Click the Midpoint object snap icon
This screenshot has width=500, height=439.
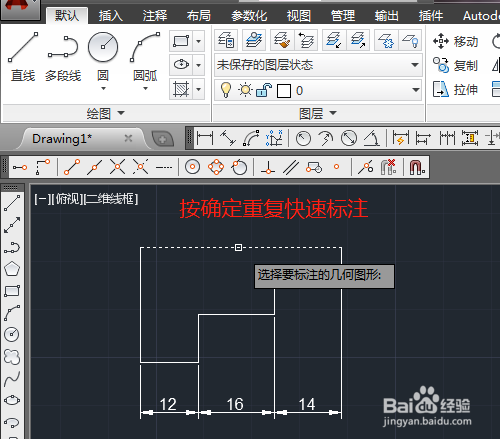95,167
